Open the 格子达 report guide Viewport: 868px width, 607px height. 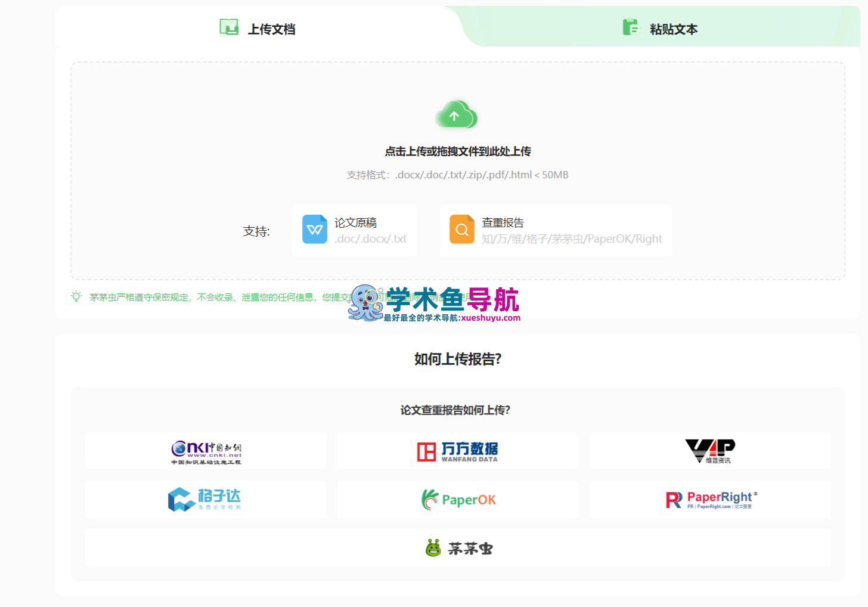pyautogui.click(x=206, y=500)
